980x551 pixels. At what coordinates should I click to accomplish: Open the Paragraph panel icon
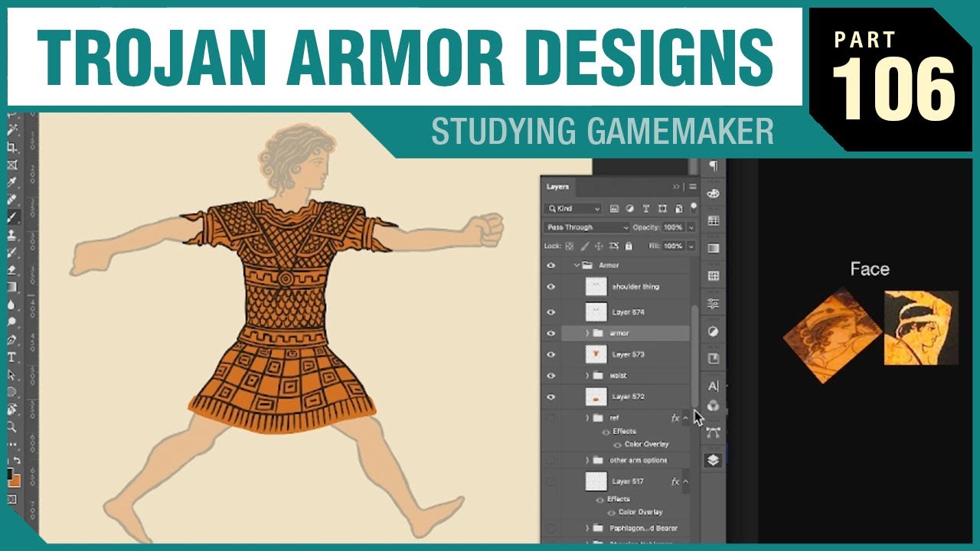coord(713,166)
